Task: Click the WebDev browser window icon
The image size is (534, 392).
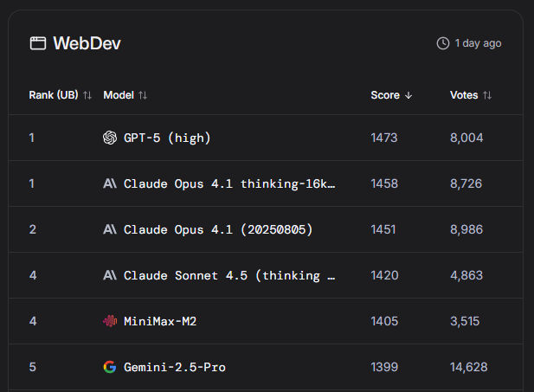Action: tap(38, 43)
